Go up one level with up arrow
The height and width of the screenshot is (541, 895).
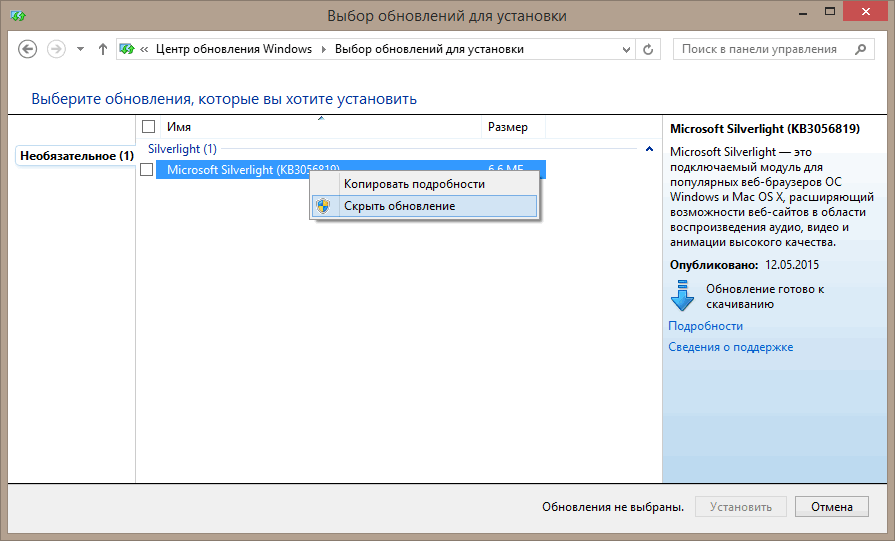pos(102,49)
